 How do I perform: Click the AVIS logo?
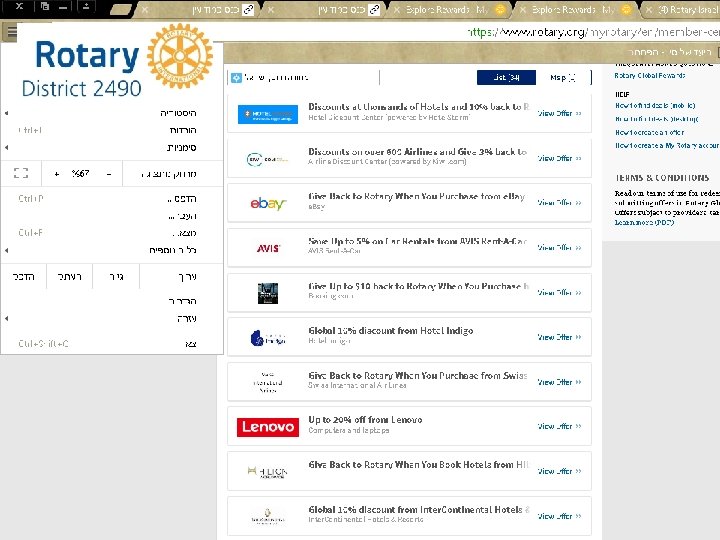click(x=268, y=248)
